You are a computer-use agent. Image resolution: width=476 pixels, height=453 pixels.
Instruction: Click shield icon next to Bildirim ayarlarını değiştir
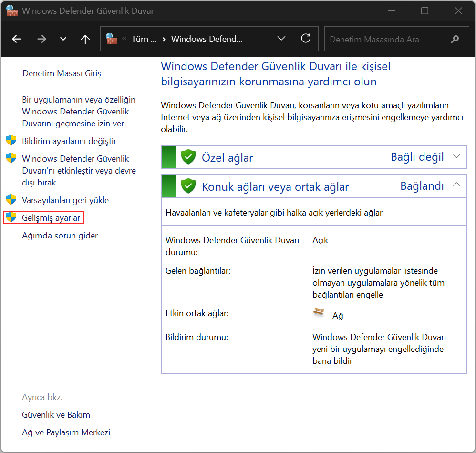(x=11, y=141)
